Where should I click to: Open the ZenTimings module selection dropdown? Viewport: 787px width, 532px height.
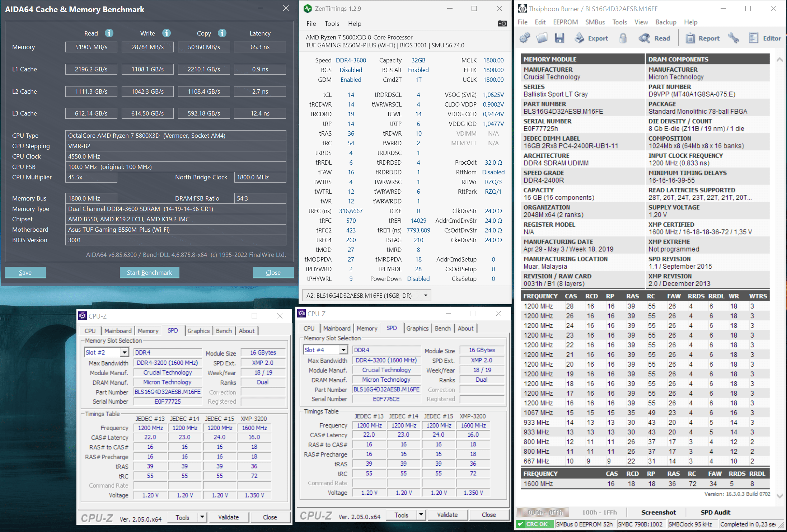367,296
